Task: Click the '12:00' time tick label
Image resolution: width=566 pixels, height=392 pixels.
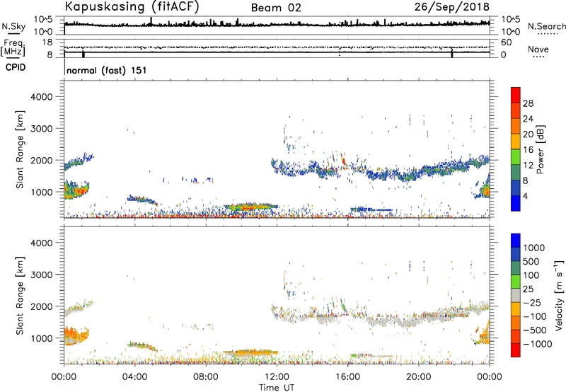Action: 277,377
